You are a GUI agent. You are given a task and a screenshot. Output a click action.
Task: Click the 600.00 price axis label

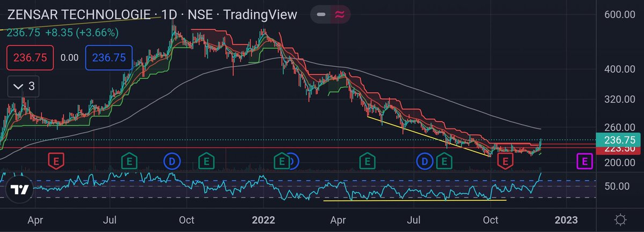click(x=620, y=15)
